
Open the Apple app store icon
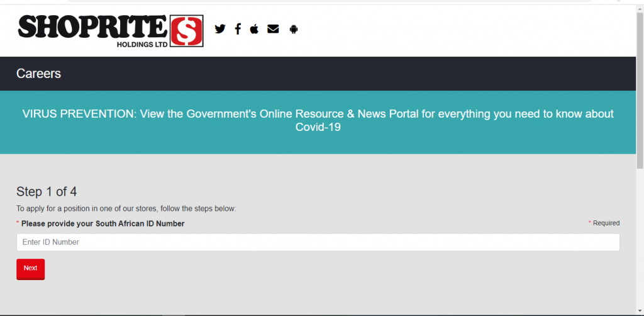[254, 28]
